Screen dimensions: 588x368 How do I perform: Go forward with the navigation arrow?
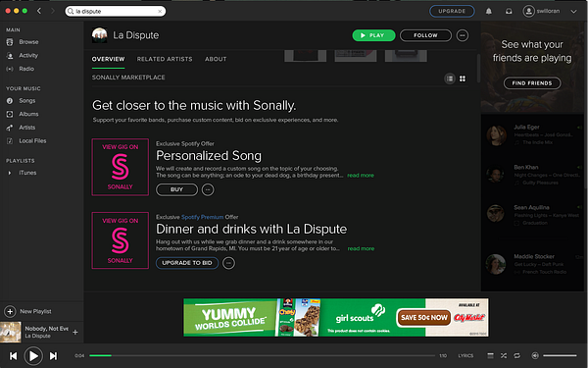click(x=53, y=11)
